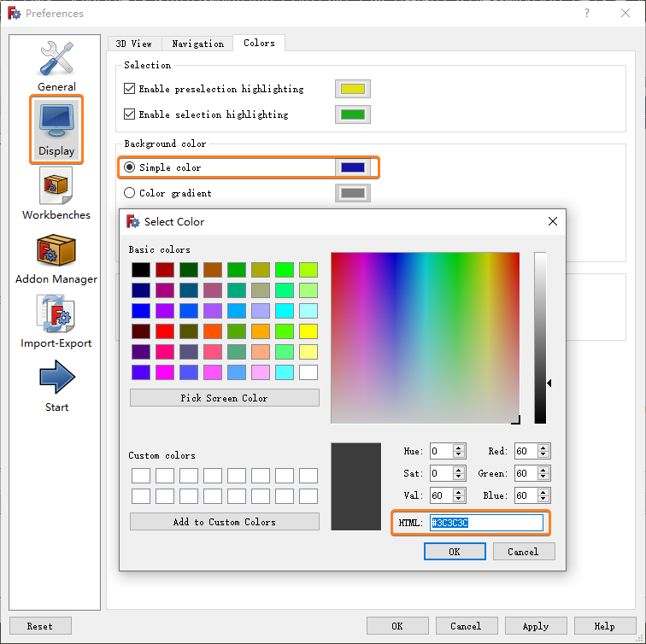Close the Select Color dialog
Screen dimensions: 646x644
click(x=553, y=222)
